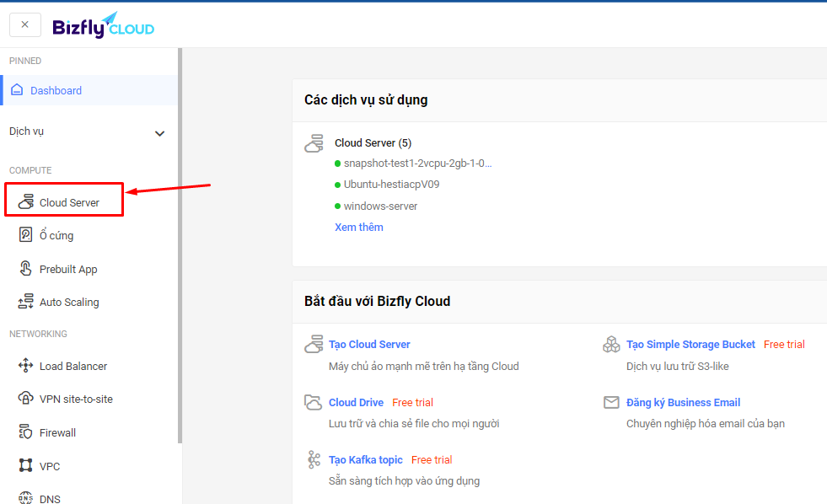Open Ổ cứng in the sidebar
This screenshot has height=504, width=827.
[x=56, y=235]
